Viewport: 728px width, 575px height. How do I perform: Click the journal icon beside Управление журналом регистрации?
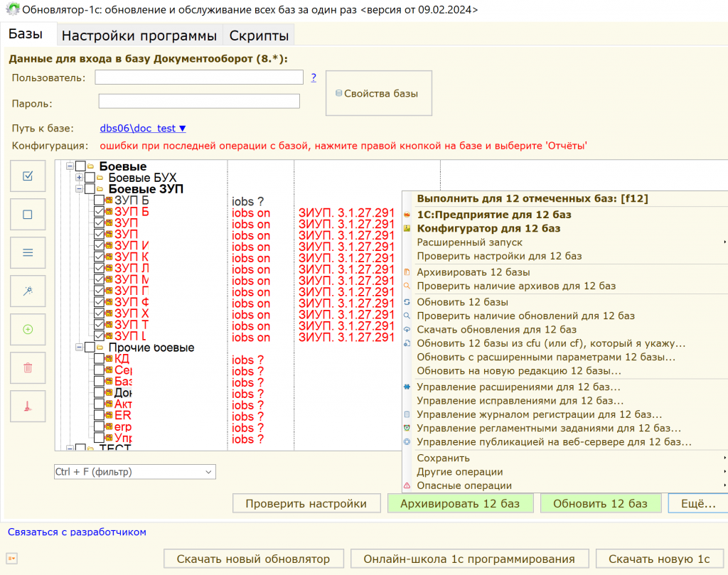(x=407, y=414)
